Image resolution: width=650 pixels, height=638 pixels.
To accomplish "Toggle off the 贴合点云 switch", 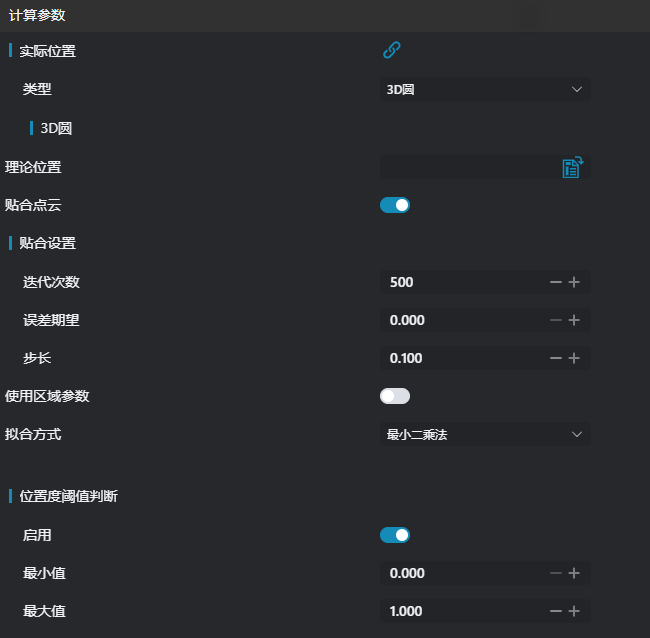I will 395,205.
